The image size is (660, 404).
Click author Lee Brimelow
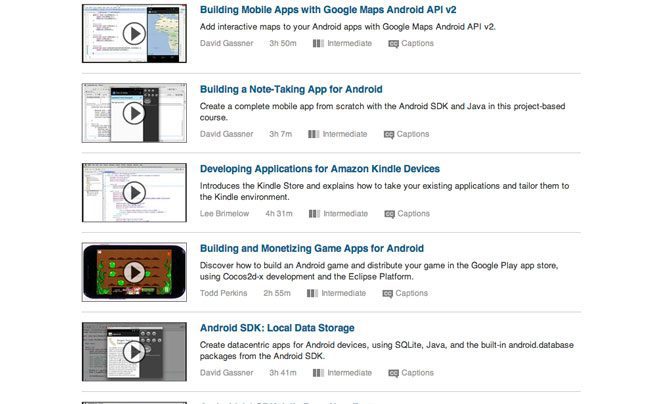[224, 214]
